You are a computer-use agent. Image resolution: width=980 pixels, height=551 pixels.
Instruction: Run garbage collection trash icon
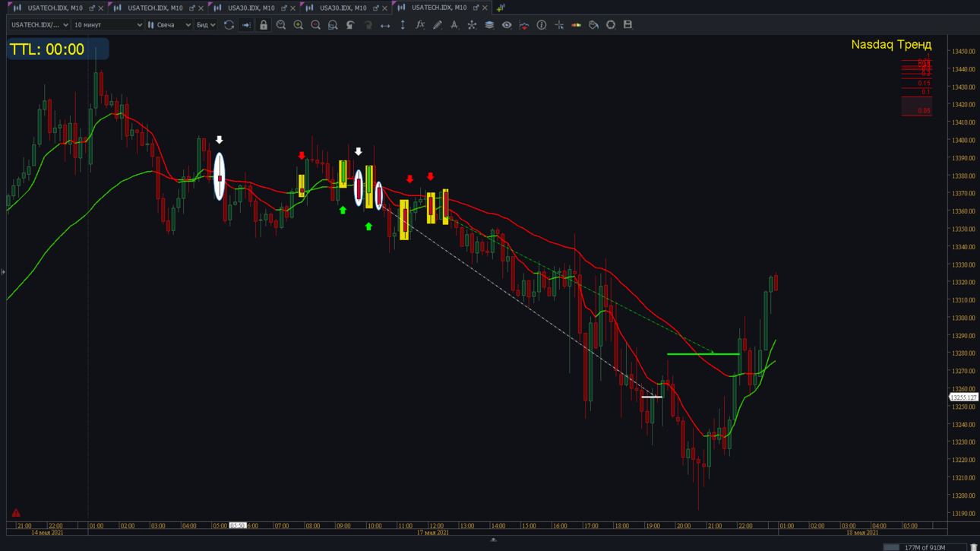point(974,547)
